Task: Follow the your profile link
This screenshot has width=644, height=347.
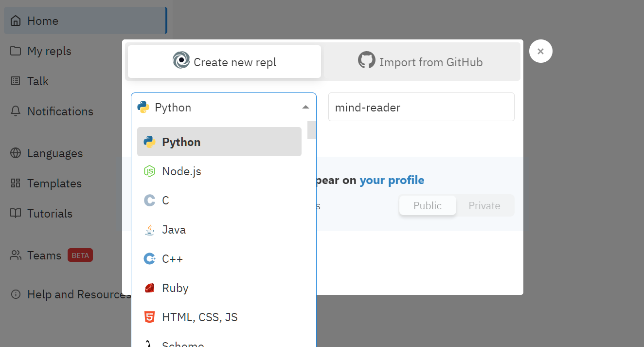Action: click(392, 180)
